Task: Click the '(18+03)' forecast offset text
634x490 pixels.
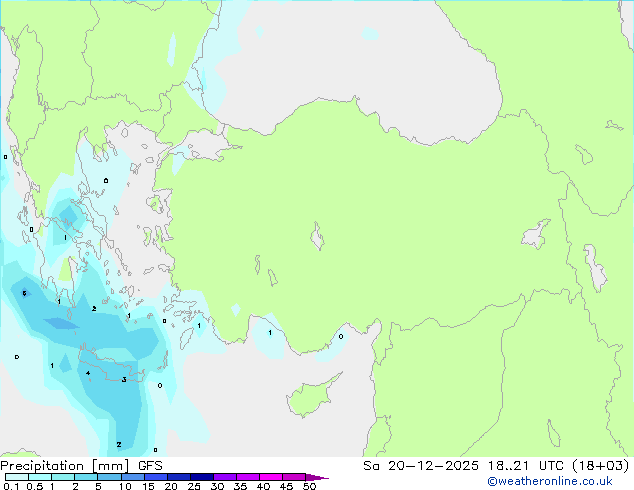Action: [x=600, y=466]
